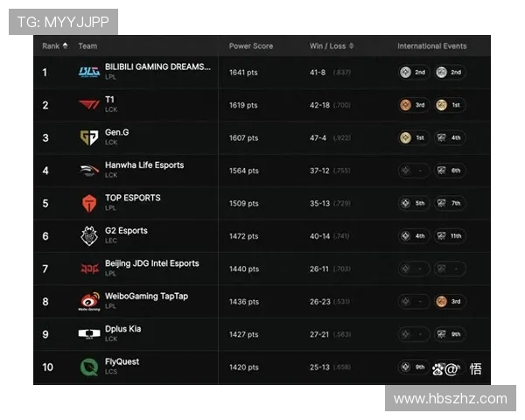Image resolution: width=525 pixels, height=420 pixels.
Task: Select the TOP ESPORTS team logo
Action: (89, 203)
